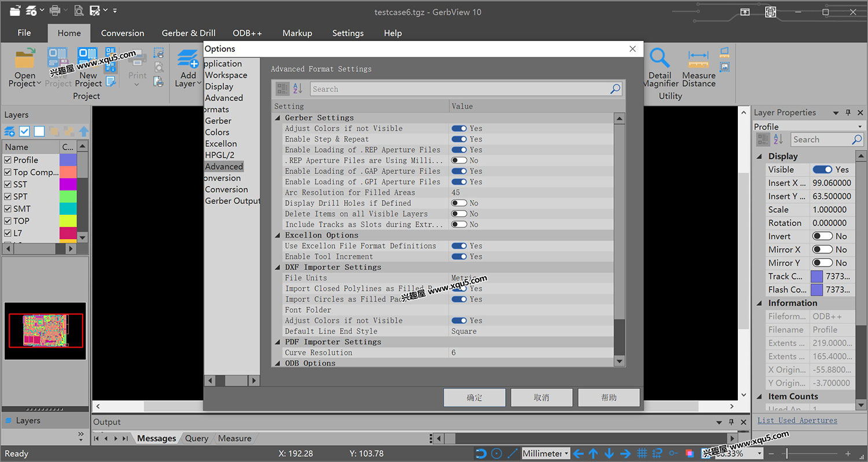Toggle .REP Aperture Files are Using Millimeters
Image resolution: width=868 pixels, height=462 pixels.
[459, 160]
